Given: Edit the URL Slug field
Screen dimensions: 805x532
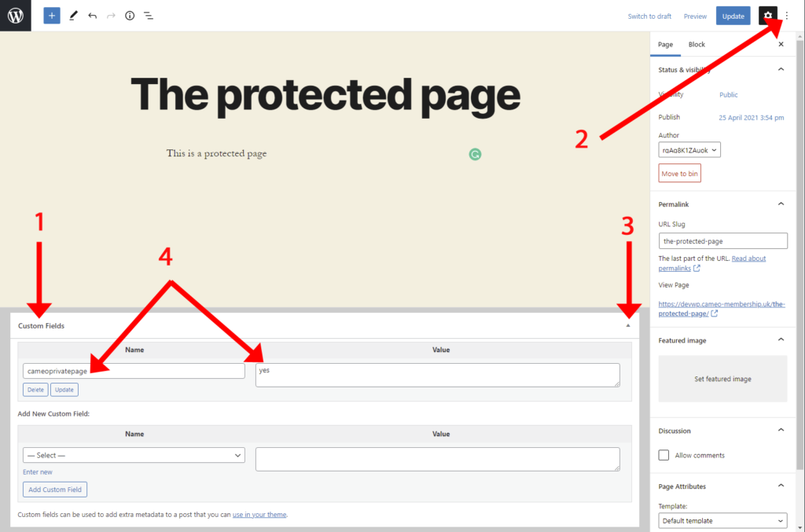Looking at the screenshot, I should pos(723,241).
